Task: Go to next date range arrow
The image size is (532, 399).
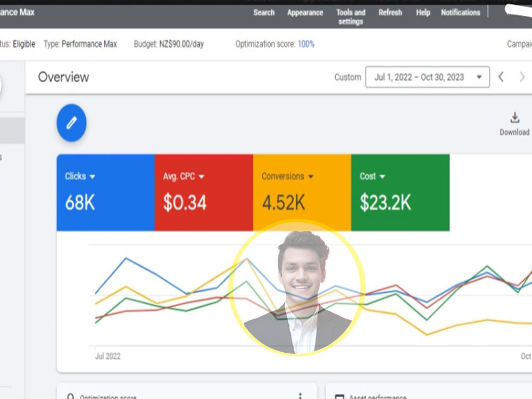Action: (x=522, y=77)
